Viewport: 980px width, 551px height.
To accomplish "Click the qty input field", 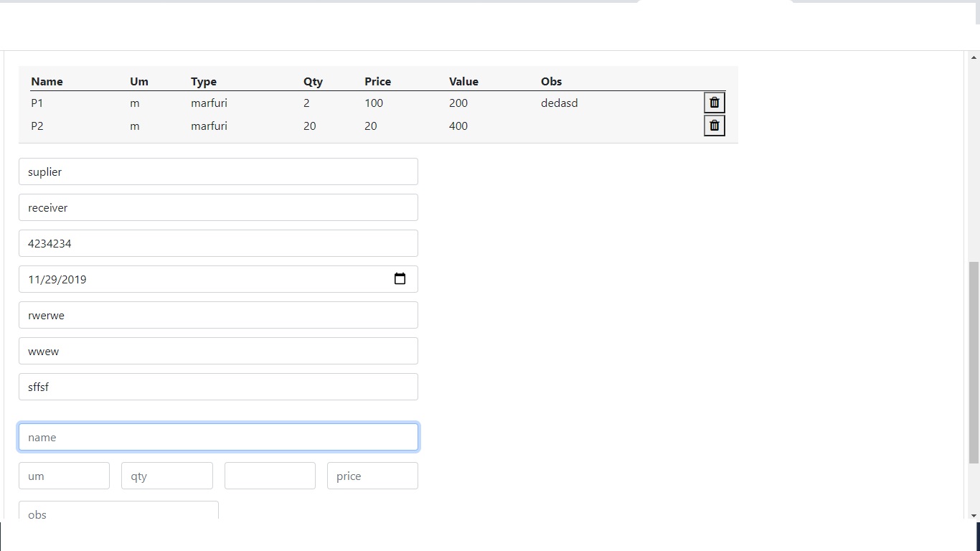I will click(x=166, y=476).
